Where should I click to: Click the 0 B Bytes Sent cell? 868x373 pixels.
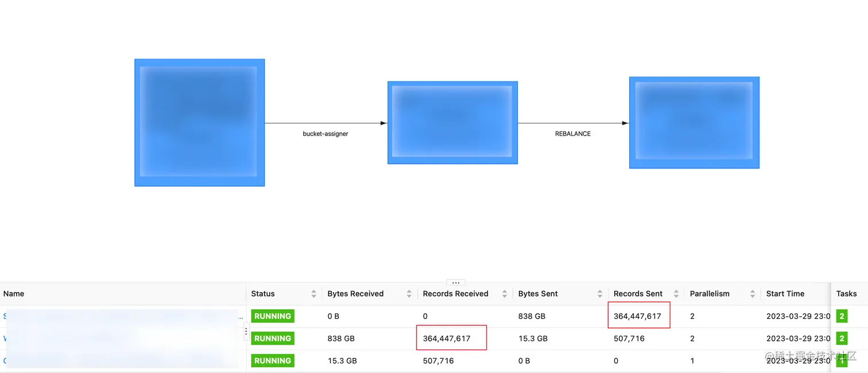point(524,361)
